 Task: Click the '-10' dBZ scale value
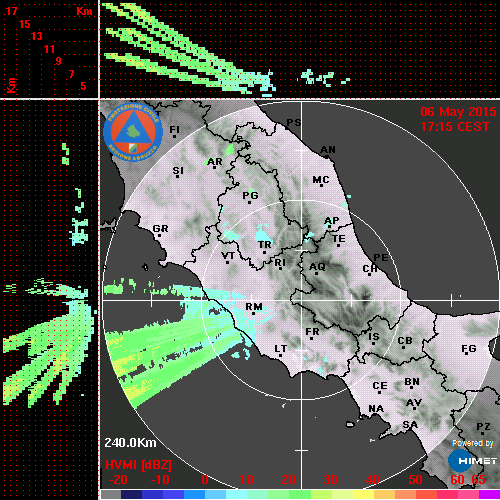click(x=160, y=480)
